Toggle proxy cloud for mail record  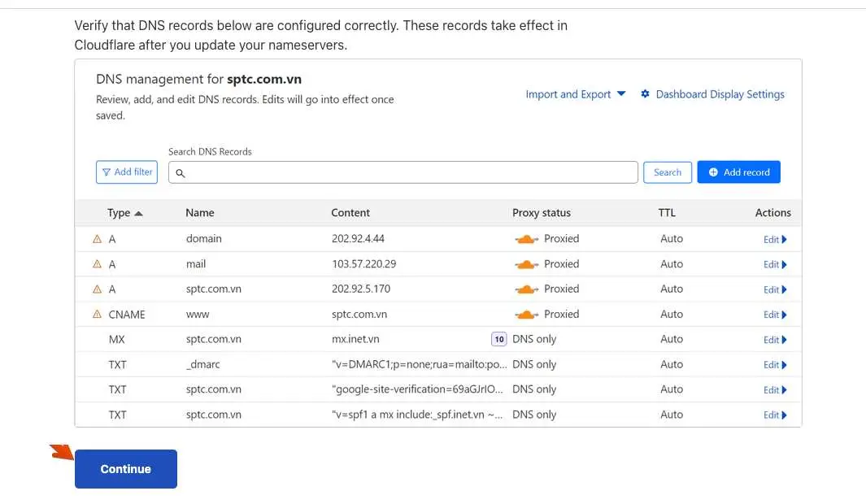coord(526,264)
